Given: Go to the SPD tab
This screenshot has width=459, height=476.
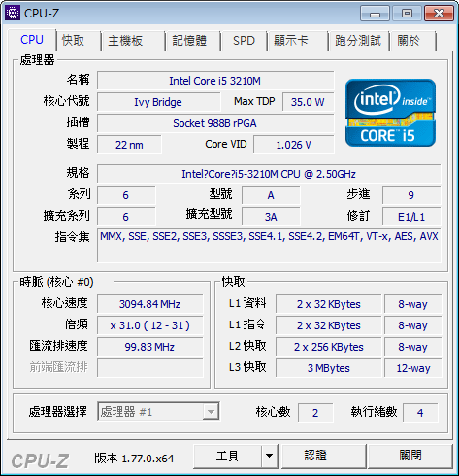Looking at the screenshot, I should tap(244, 41).
